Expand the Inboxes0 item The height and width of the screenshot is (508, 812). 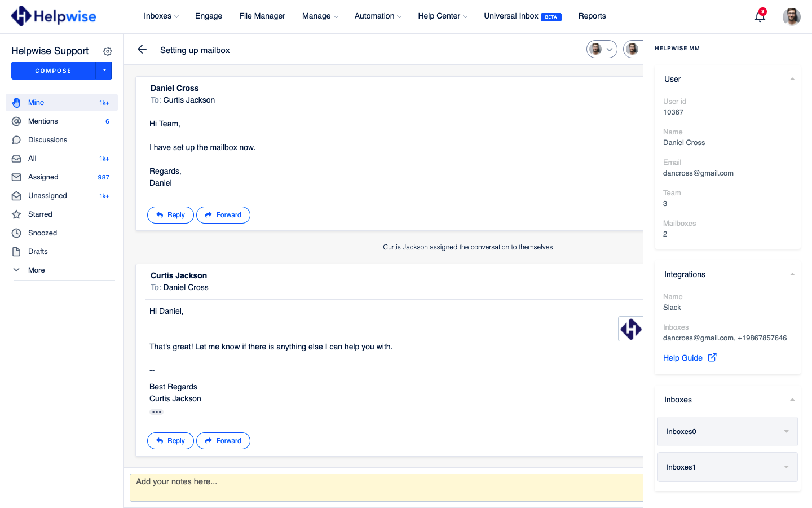[727, 431]
